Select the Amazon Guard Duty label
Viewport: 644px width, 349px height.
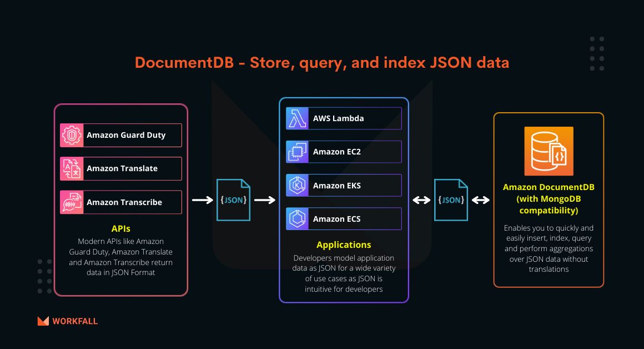(126, 135)
